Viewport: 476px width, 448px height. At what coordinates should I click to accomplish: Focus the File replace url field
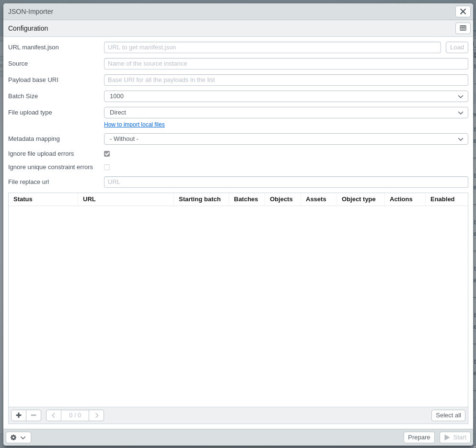point(286,182)
